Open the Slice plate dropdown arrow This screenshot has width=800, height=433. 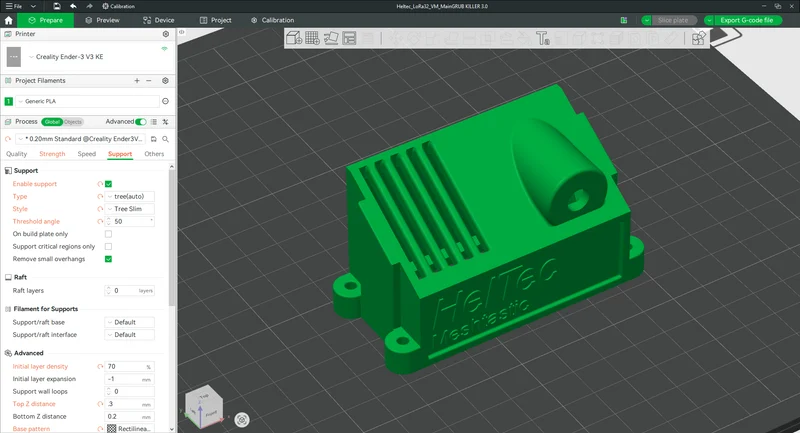click(646, 20)
